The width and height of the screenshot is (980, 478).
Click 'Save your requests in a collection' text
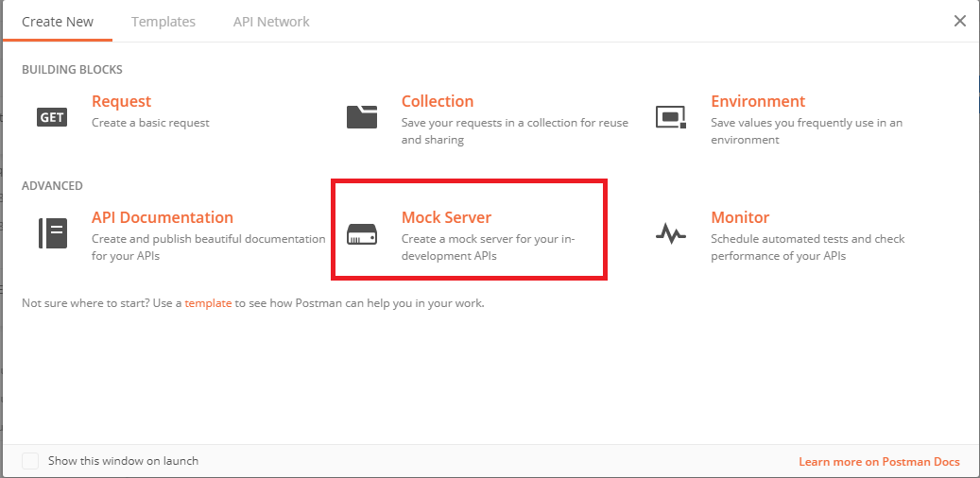pos(515,131)
